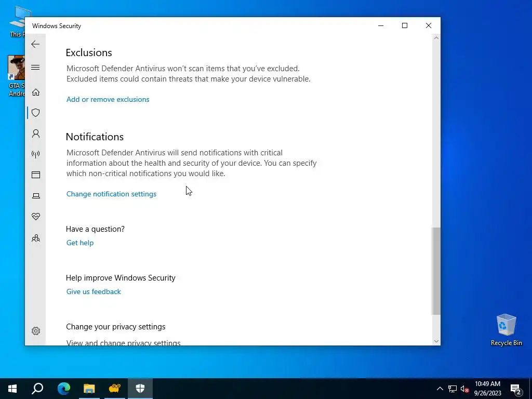Open Family options people icon
Viewport: 532px width, 399px height.
[x=36, y=238]
